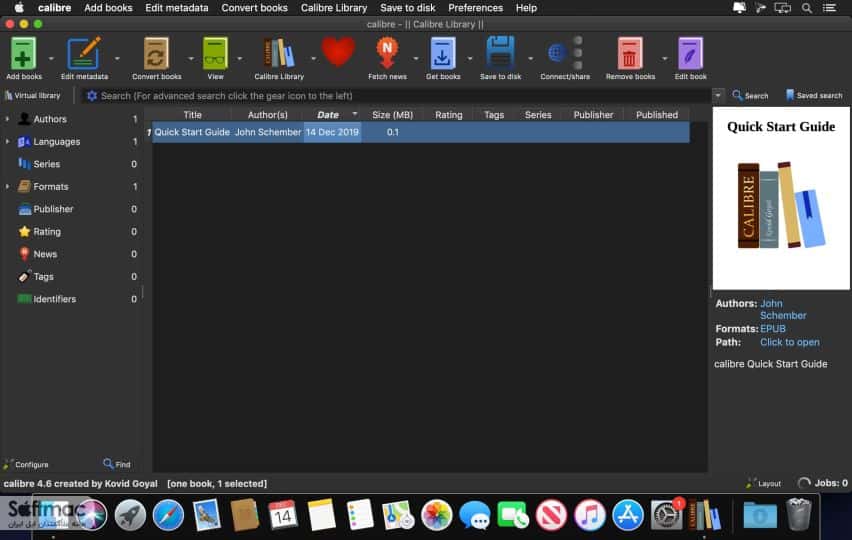The image size is (852, 540).
Task: Open the Edit book tool
Action: pyautogui.click(x=690, y=53)
